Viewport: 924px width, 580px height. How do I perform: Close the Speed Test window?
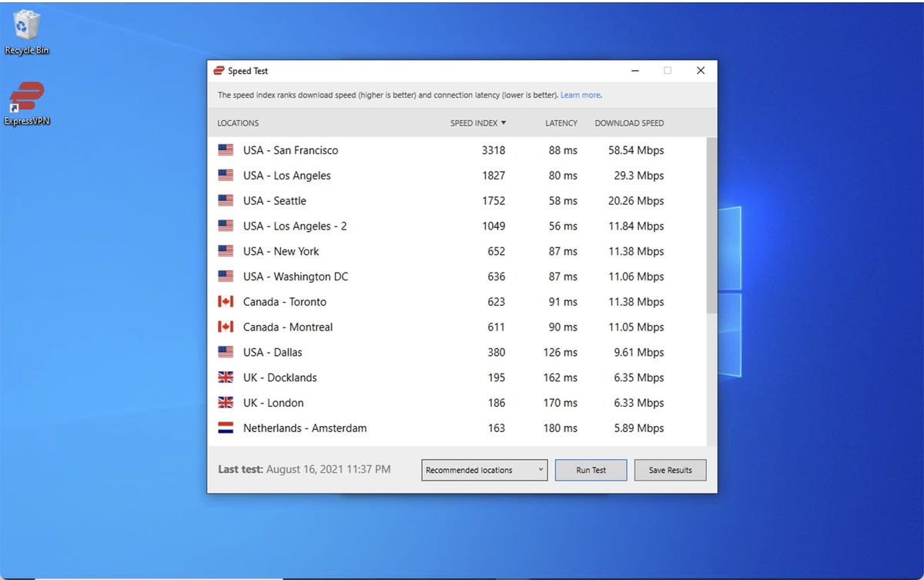click(701, 71)
